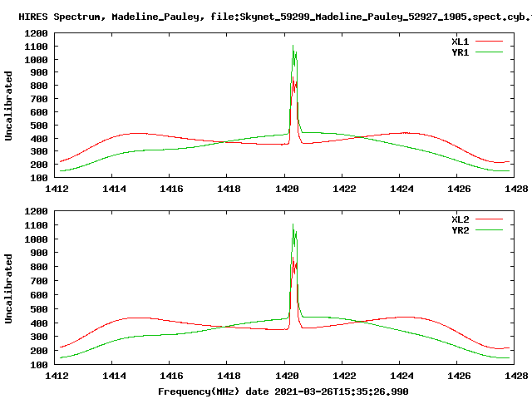Click the 1420 frequency tick under the upper plot
Image resolution: width=532 pixels, height=399 pixels.
287,189
